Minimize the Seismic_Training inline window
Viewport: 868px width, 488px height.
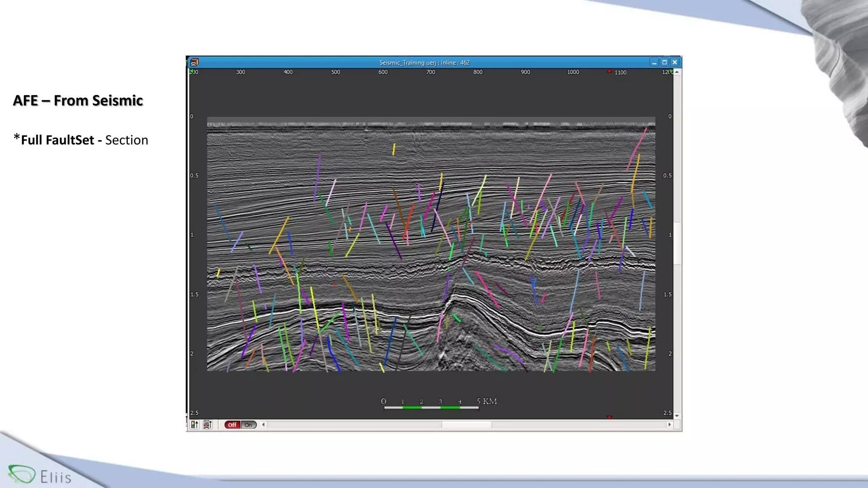pos(654,62)
